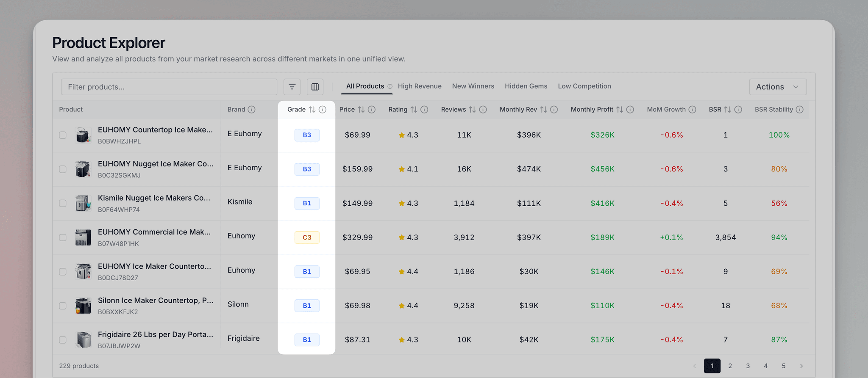The height and width of the screenshot is (378, 868).
Task: Go to page 4
Action: tap(765, 366)
